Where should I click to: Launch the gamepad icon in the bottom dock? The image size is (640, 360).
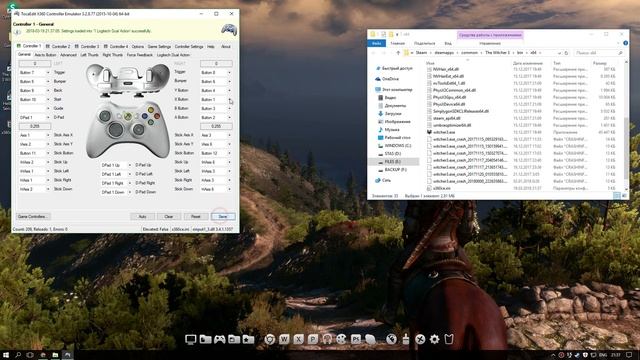point(220,339)
